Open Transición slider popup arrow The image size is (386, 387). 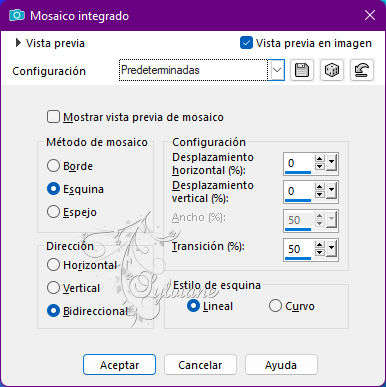(x=331, y=248)
